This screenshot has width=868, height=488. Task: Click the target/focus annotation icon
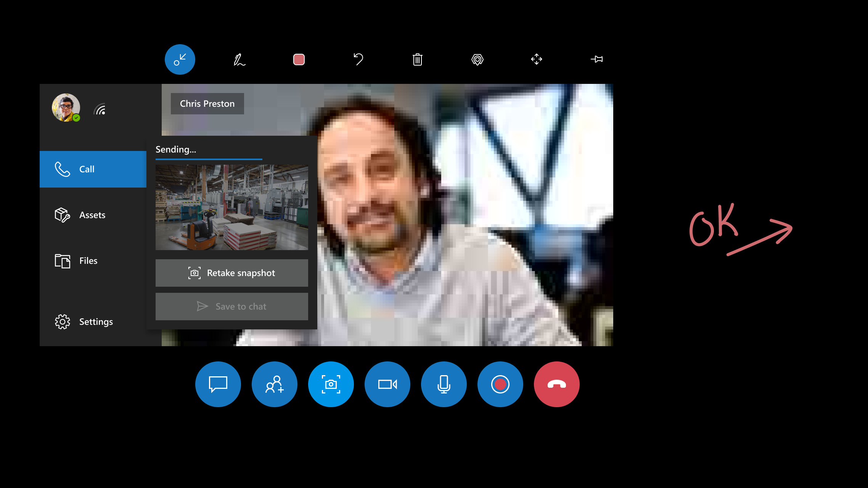(477, 59)
